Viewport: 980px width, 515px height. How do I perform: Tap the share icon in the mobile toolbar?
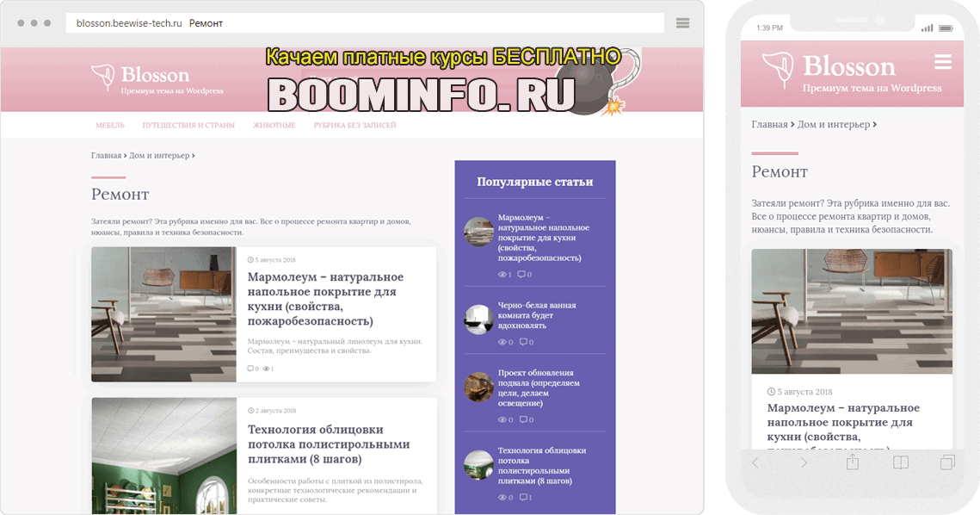click(850, 462)
